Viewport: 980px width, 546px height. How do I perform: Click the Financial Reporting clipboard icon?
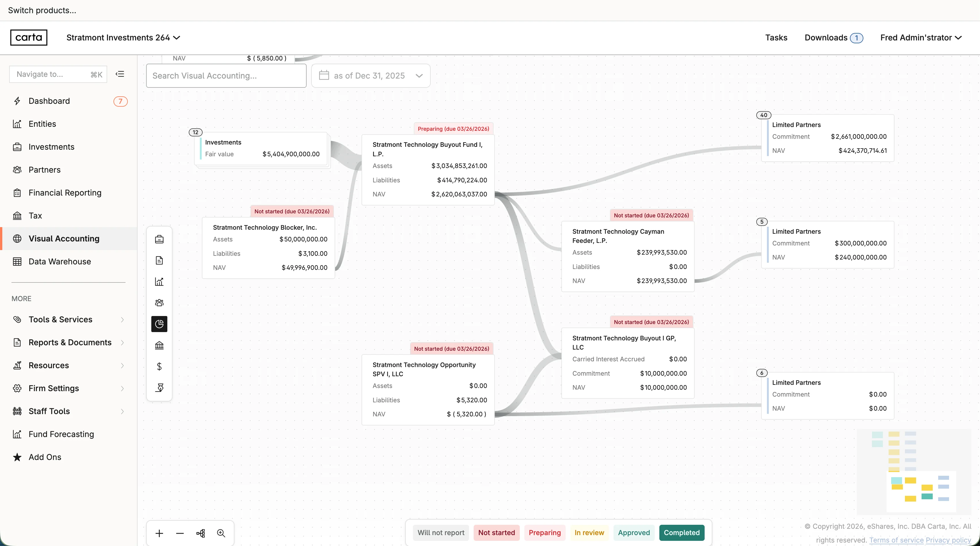pos(17,193)
